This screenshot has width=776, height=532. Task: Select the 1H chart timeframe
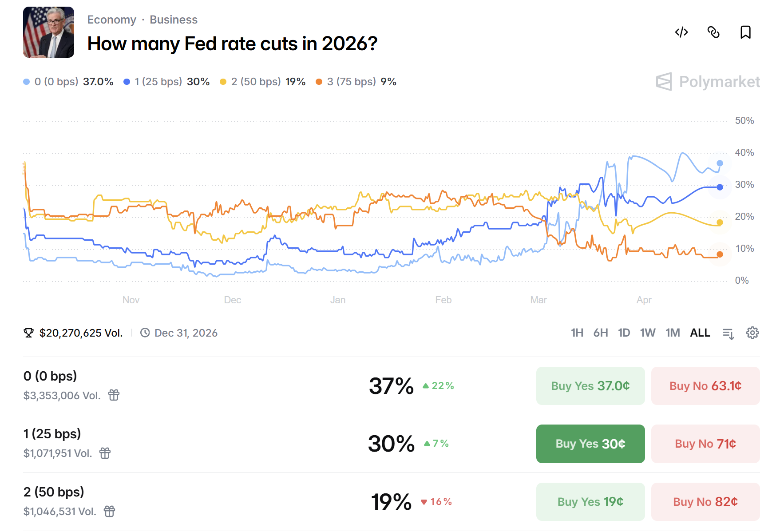tap(577, 333)
